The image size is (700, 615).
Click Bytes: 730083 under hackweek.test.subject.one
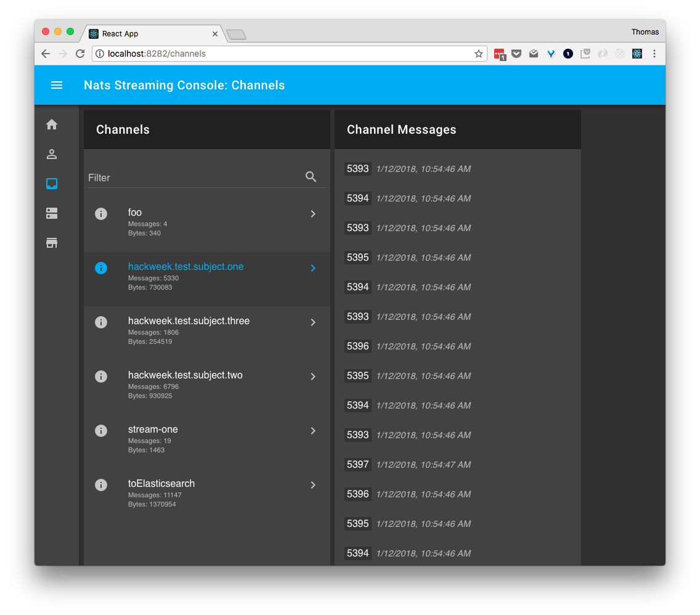(x=150, y=287)
